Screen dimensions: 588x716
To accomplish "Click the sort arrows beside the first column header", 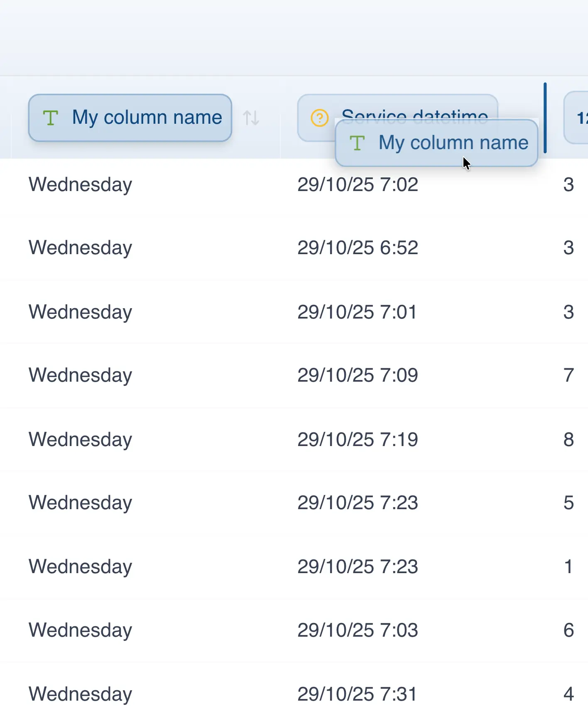I will (251, 118).
